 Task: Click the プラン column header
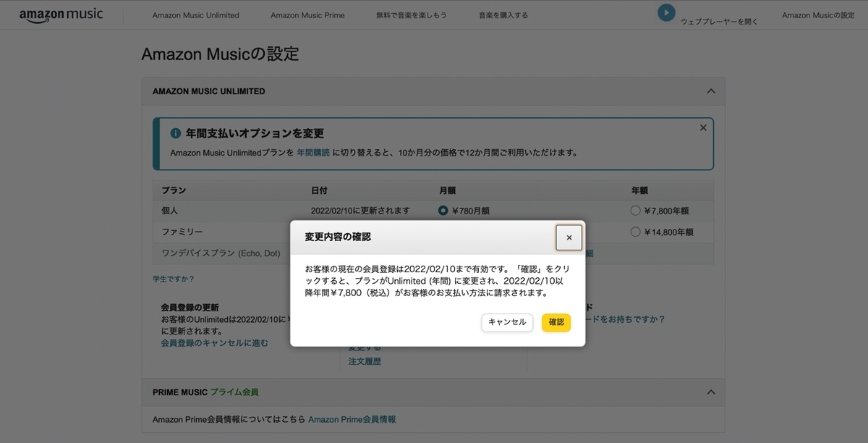[174, 190]
